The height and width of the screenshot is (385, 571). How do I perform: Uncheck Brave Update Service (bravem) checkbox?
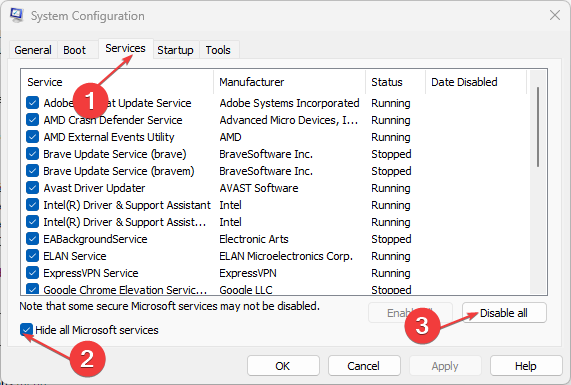click(x=32, y=170)
